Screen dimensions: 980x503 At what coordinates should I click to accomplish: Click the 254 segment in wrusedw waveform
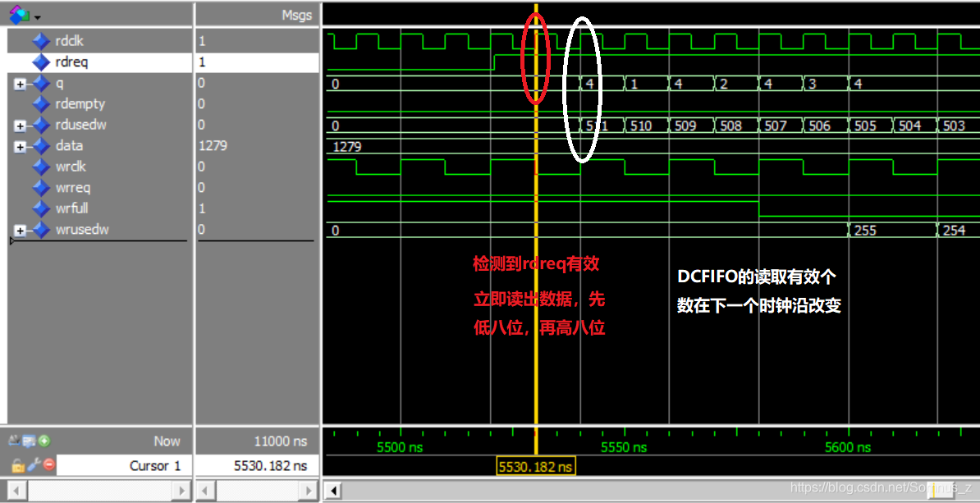pyautogui.click(x=959, y=230)
